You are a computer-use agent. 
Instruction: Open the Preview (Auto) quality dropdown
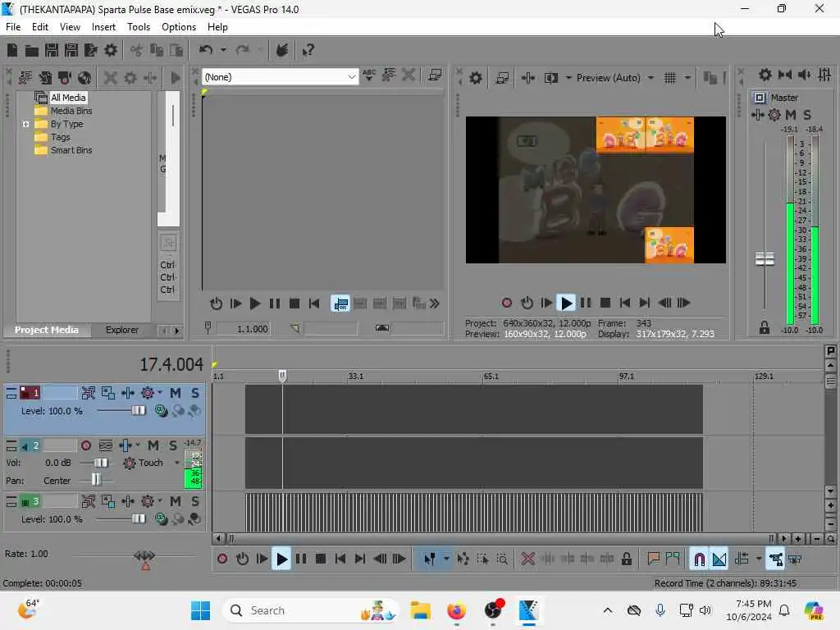(614, 78)
